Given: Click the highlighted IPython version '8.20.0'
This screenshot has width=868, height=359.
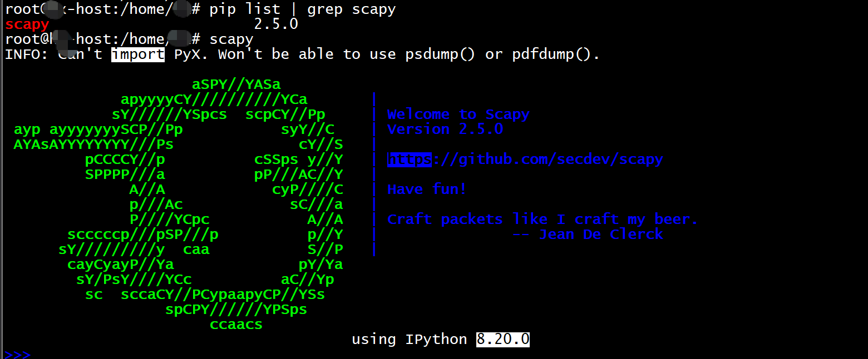Looking at the screenshot, I should point(502,339).
